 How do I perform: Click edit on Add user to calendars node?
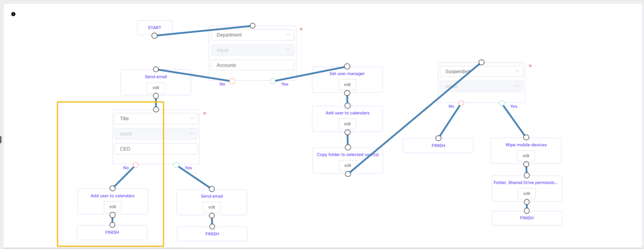347,123
